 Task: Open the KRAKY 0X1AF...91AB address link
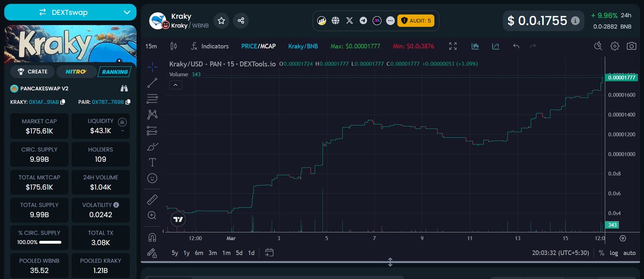tap(45, 102)
